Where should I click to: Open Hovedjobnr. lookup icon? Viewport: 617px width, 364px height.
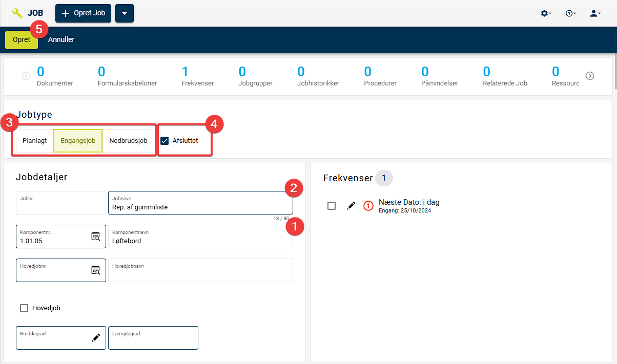point(96,270)
